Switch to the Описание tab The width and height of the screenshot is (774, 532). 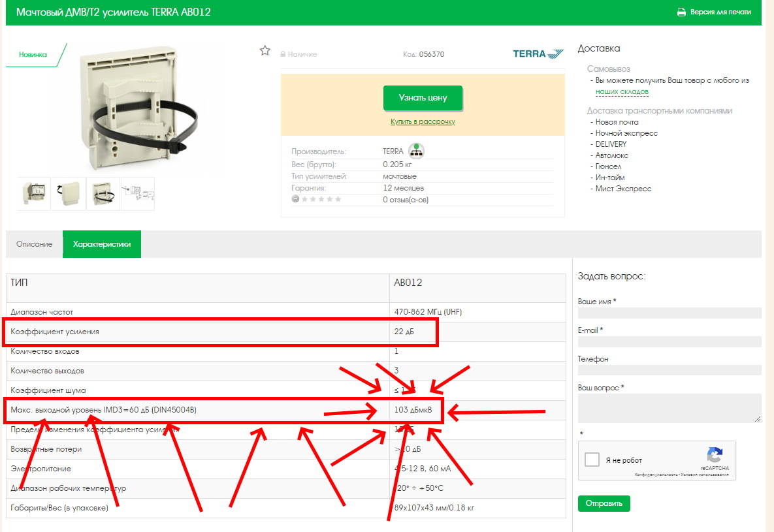[x=34, y=243]
